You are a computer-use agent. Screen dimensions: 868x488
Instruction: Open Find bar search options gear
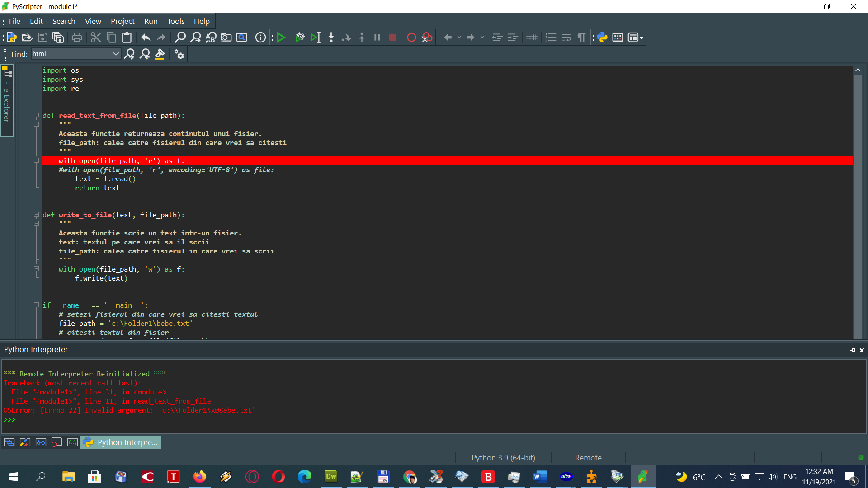[179, 54]
